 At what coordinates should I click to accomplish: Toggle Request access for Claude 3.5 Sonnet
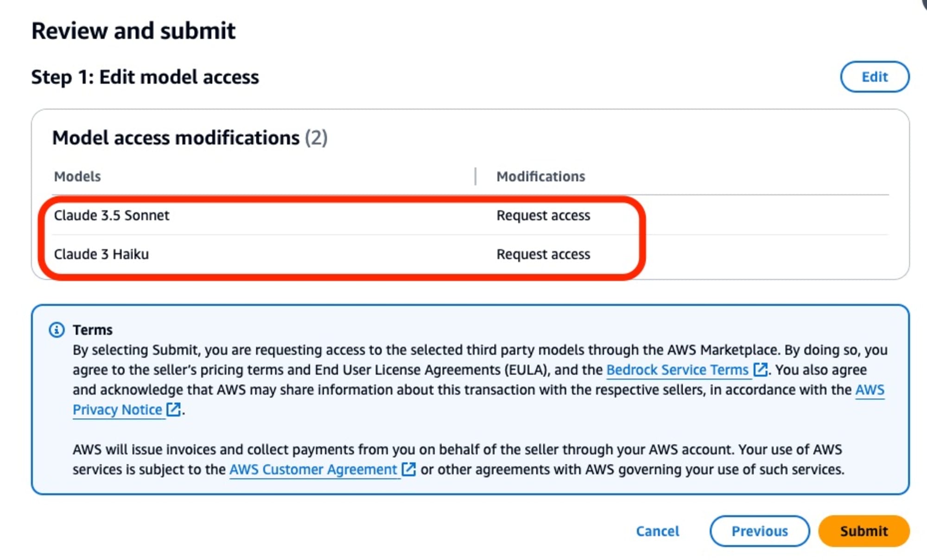tap(543, 214)
